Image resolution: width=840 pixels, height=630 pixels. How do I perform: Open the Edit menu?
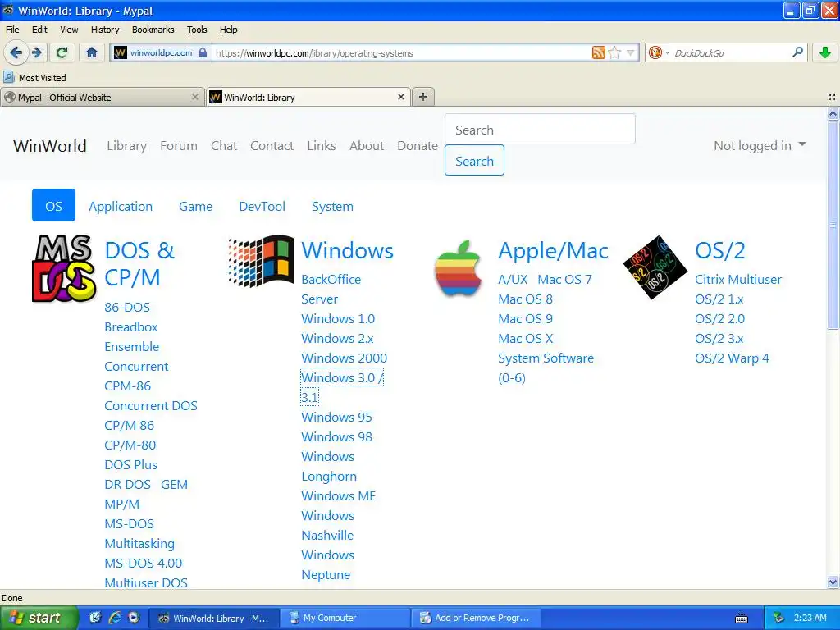click(x=39, y=30)
